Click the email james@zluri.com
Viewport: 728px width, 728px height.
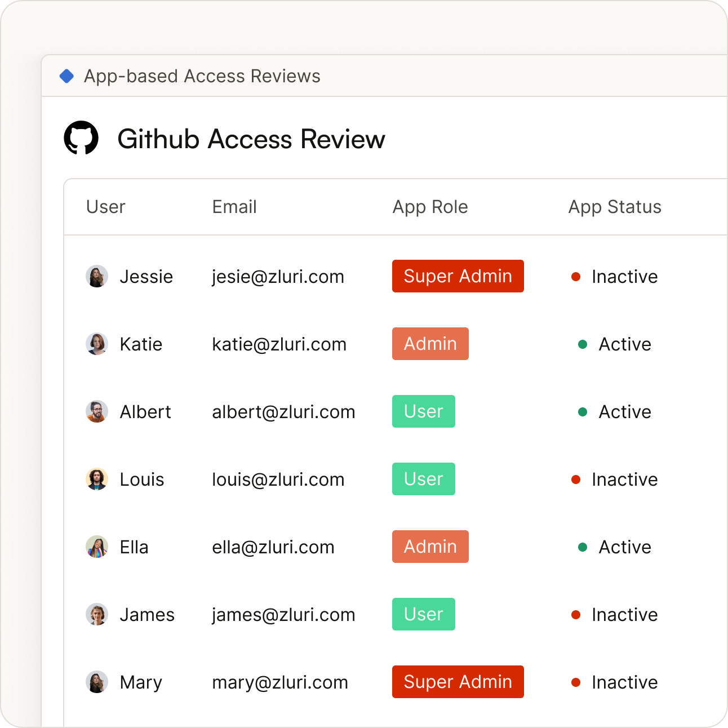283,615
